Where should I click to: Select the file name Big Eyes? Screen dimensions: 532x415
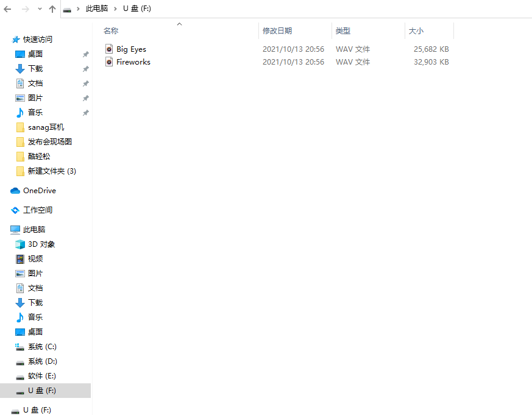pos(131,49)
